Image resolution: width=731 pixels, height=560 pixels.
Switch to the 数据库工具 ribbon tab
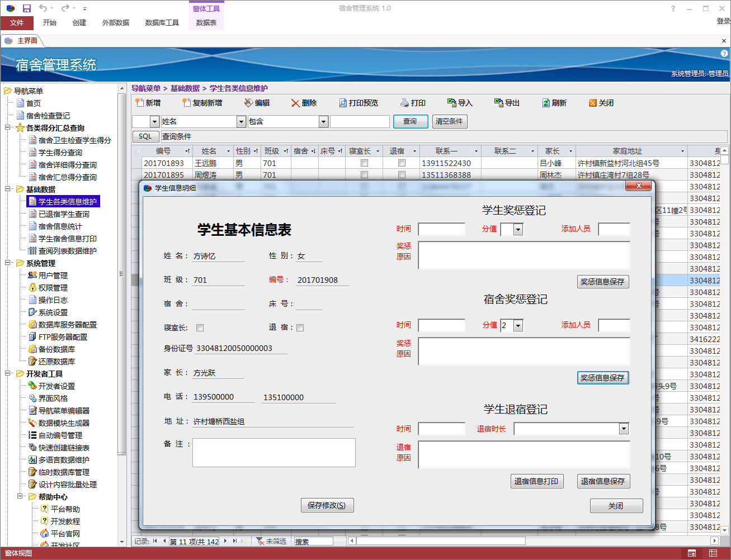(x=162, y=22)
